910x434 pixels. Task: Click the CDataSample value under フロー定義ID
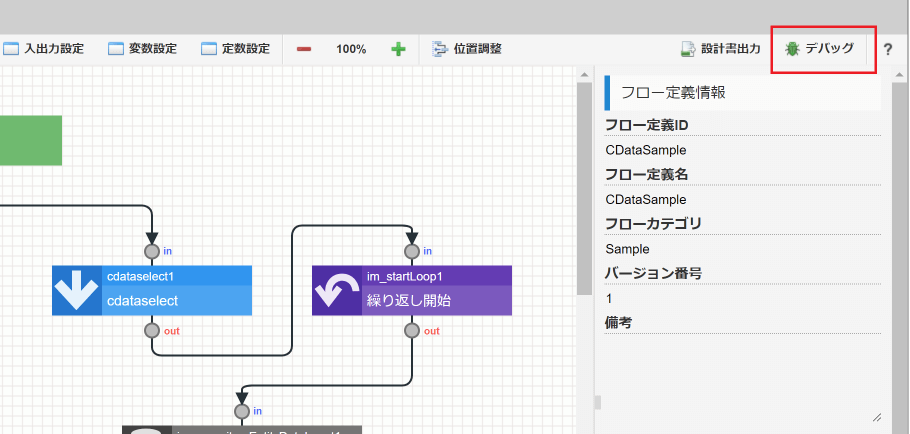click(x=645, y=150)
